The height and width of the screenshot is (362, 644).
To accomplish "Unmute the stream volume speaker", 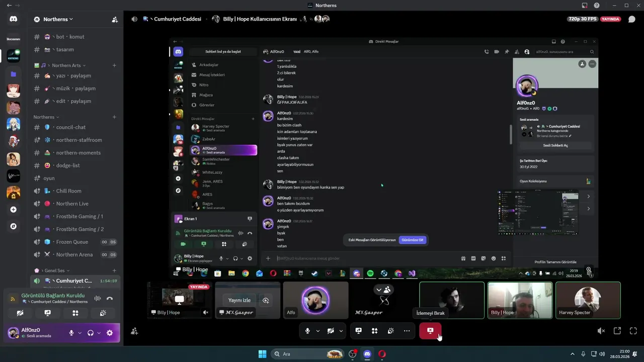I will click(601, 331).
